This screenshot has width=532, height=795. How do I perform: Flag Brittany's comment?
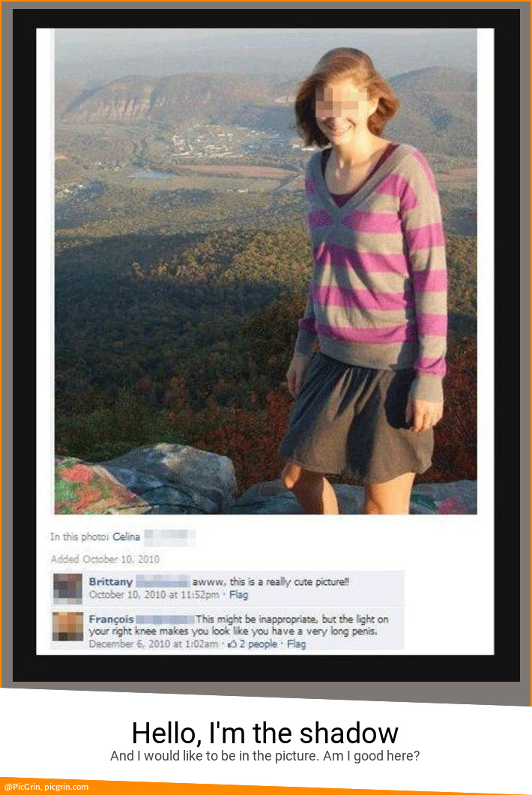tap(238, 594)
